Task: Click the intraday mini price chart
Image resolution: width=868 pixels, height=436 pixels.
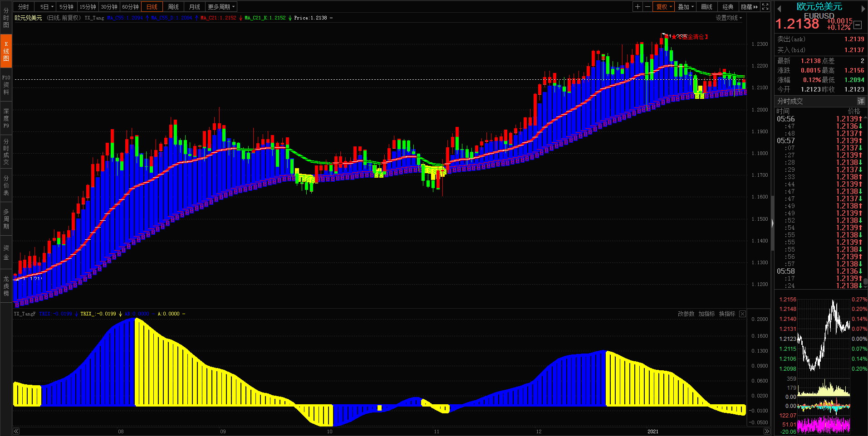Action: coord(824,334)
